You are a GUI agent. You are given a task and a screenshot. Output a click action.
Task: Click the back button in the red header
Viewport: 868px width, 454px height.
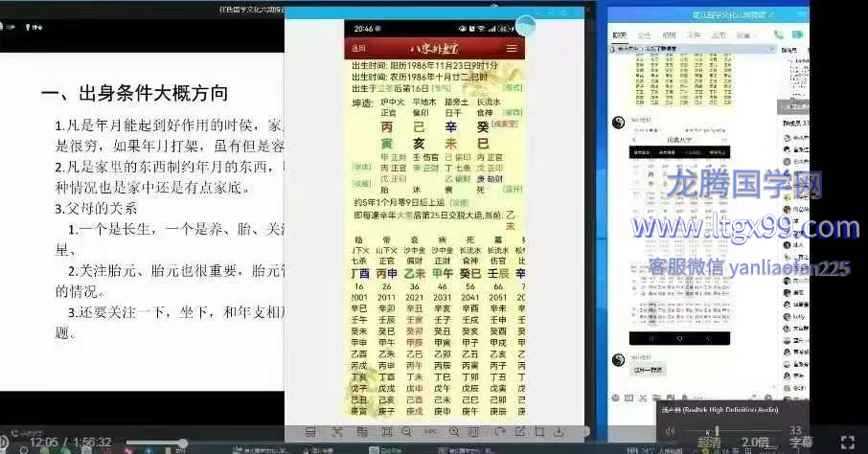358,48
